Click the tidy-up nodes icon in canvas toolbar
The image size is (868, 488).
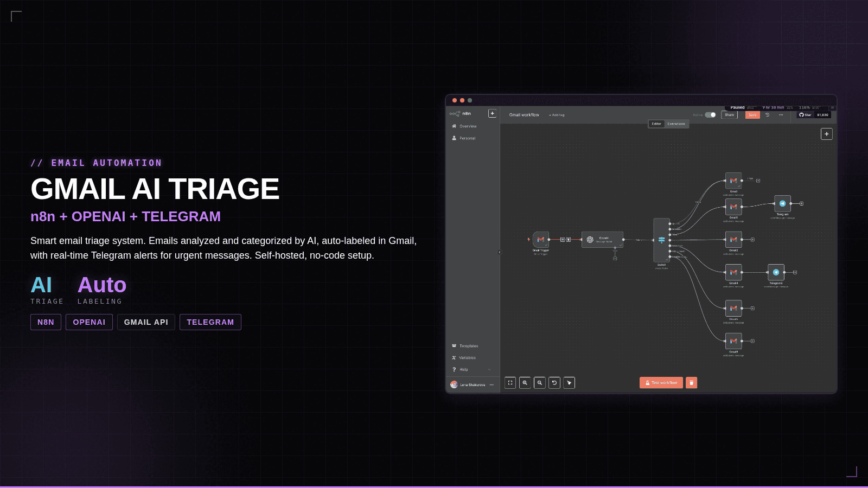point(569,383)
